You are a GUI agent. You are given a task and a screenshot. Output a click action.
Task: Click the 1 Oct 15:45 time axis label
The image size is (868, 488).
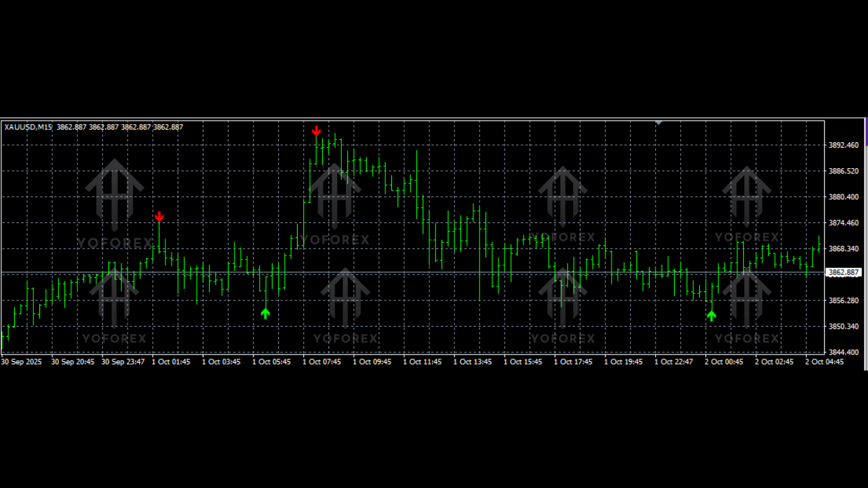point(522,362)
